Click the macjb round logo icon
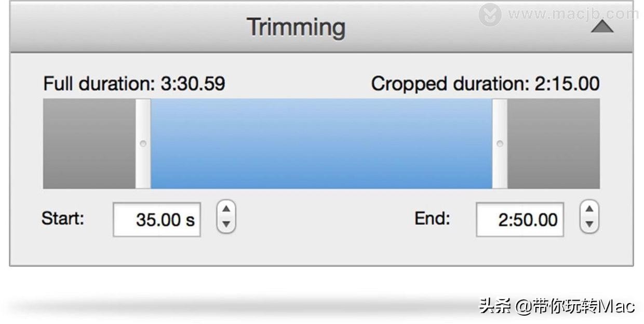The image size is (644, 324). click(490, 15)
